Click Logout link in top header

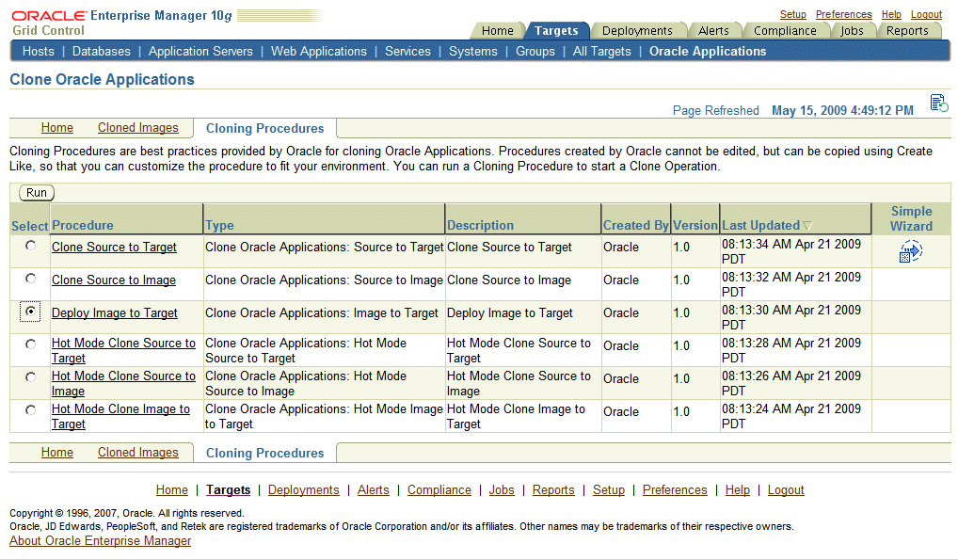(x=926, y=14)
